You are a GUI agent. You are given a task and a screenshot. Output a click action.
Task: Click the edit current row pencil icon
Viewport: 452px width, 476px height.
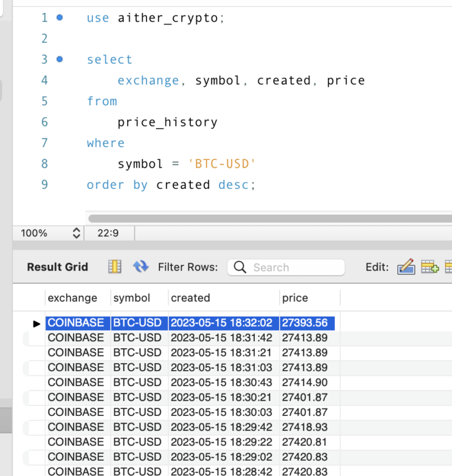coord(406,267)
